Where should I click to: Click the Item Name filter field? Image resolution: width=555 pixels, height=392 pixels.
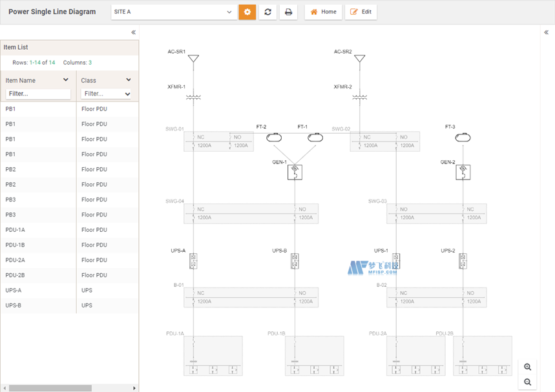coord(38,94)
